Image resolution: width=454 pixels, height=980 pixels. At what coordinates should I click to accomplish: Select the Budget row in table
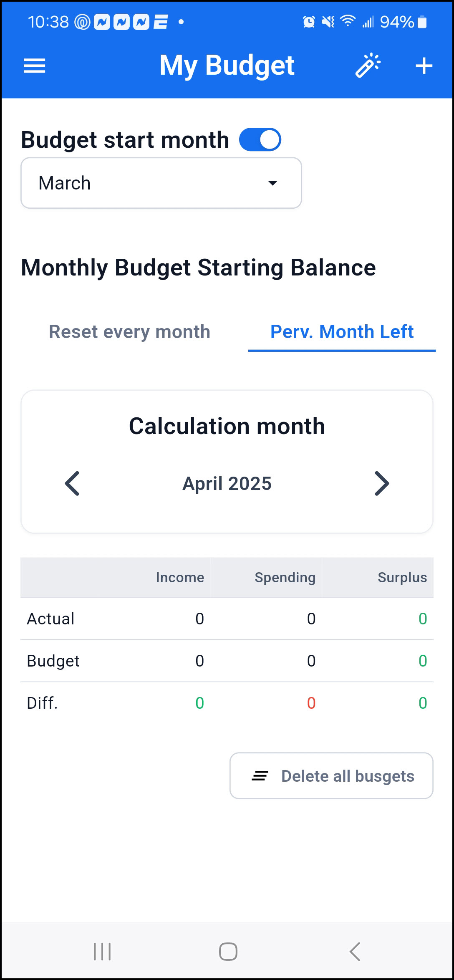227,661
